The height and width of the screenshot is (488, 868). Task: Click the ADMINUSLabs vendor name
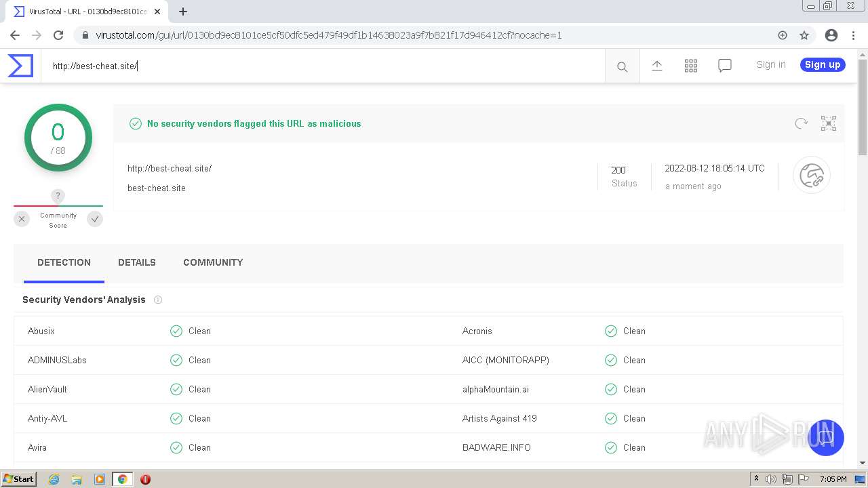[57, 360]
